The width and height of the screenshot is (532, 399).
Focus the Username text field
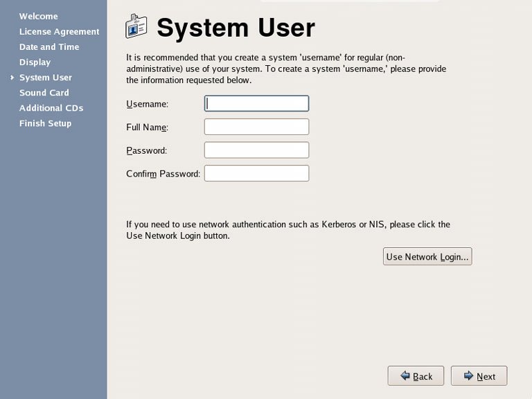tap(256, 103)
